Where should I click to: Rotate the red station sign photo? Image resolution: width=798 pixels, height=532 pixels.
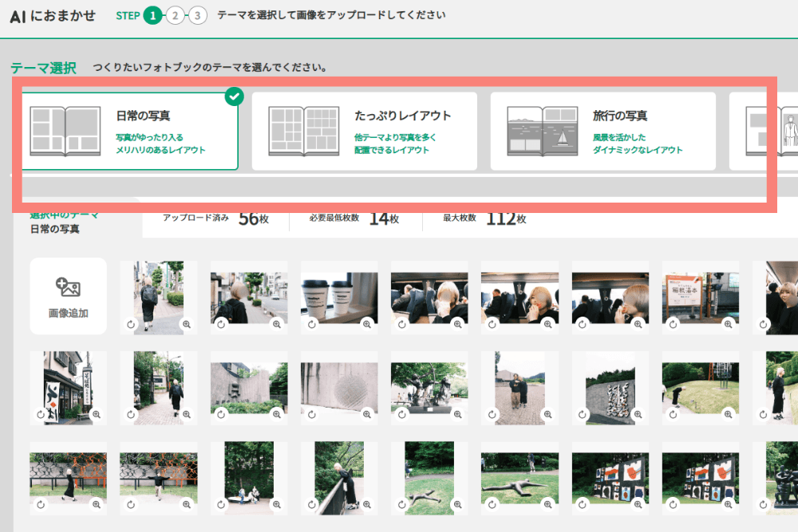pyautogui.click(x=673, y=324)
